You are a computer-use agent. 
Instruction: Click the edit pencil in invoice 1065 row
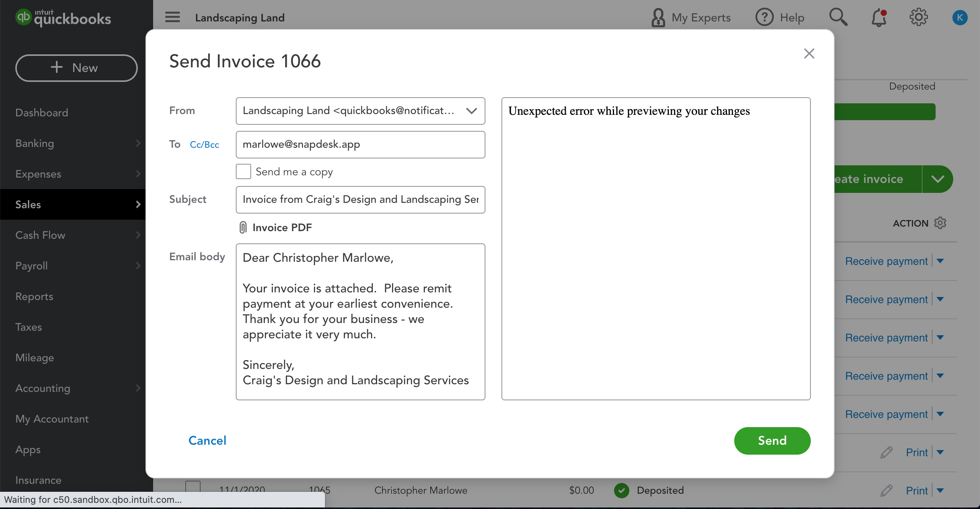click(886, 491)
